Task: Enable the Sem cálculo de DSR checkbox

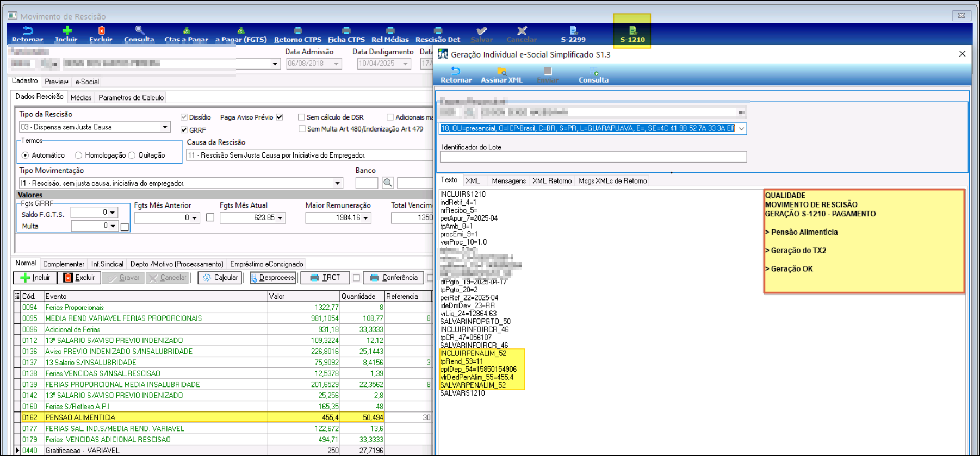Action: click(x=301, y=117)
